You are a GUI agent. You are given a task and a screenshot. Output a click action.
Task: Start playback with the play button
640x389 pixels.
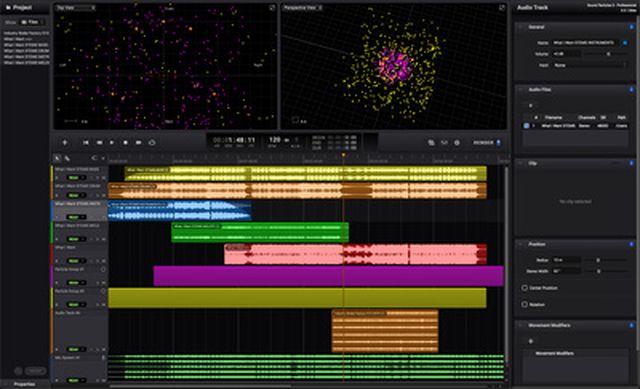pos(112,142)
